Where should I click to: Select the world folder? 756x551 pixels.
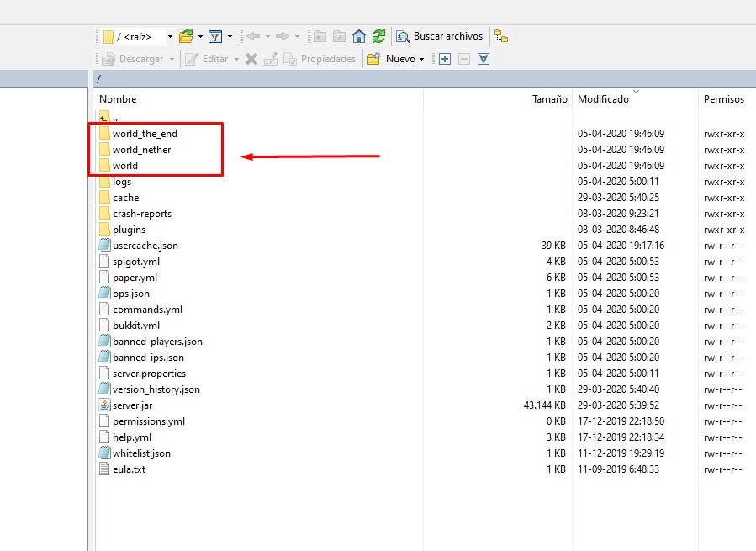[119, 166]
